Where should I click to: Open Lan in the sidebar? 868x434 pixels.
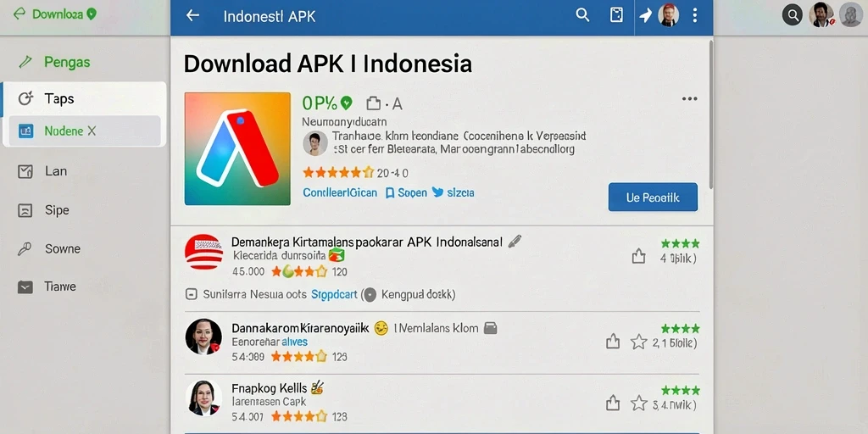point(56,171)
